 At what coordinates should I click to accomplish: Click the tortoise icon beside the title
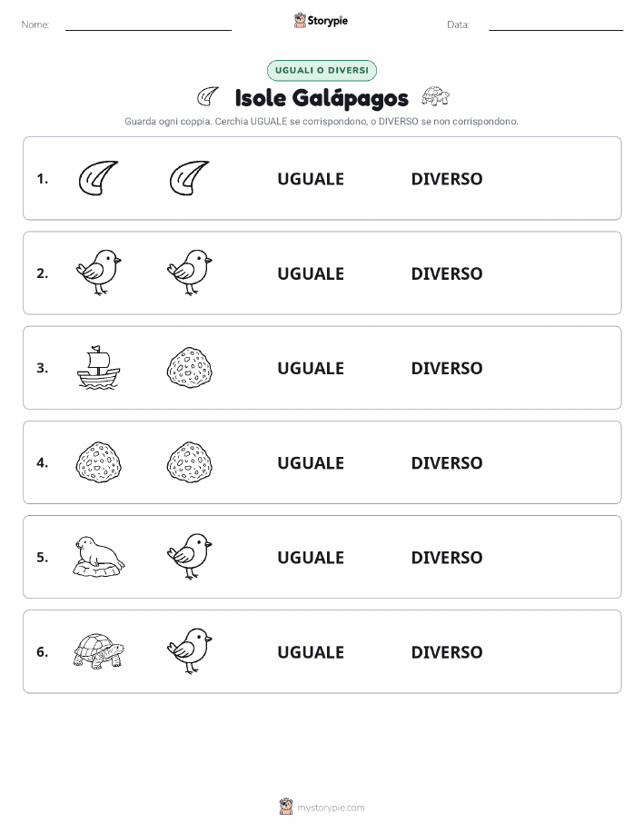tap(435, 96)
